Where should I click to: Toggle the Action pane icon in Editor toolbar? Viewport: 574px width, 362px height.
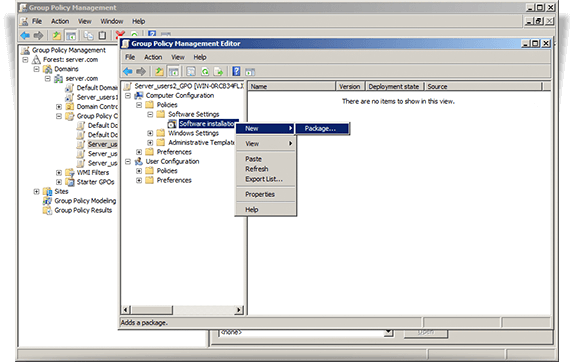(250, 72)
